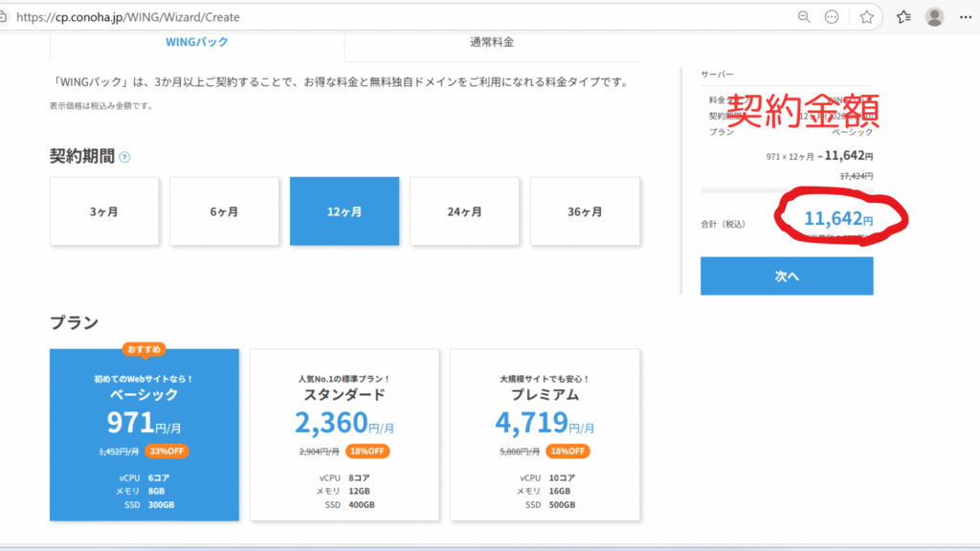Click the site info lock icon

coord(3,17)
